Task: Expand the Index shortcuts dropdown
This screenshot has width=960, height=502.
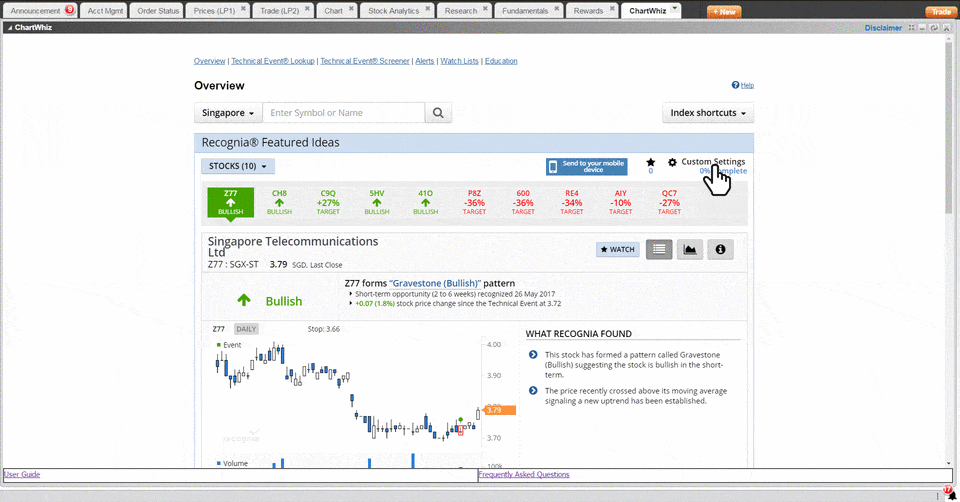Action: (708, 113)
